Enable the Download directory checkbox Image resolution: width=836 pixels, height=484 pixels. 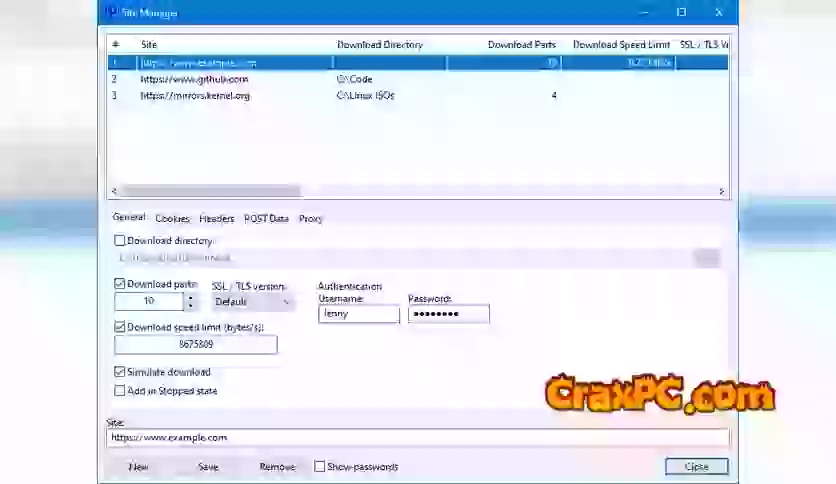coord(119,241)
